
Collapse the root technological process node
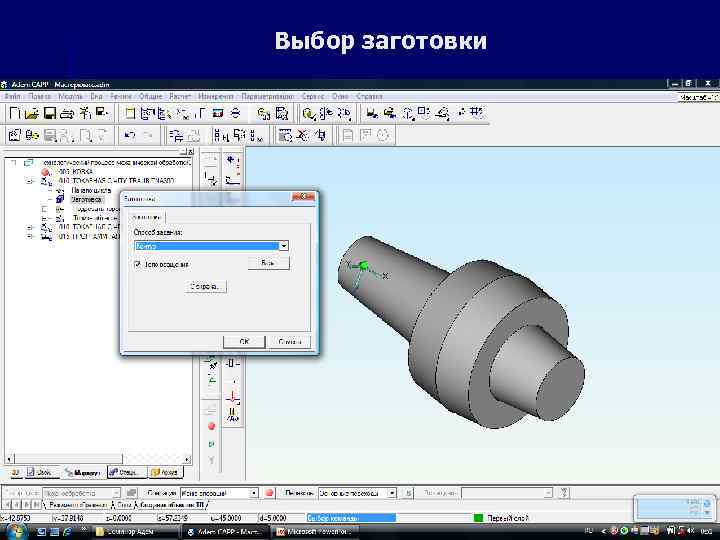(x=14, y=163)
